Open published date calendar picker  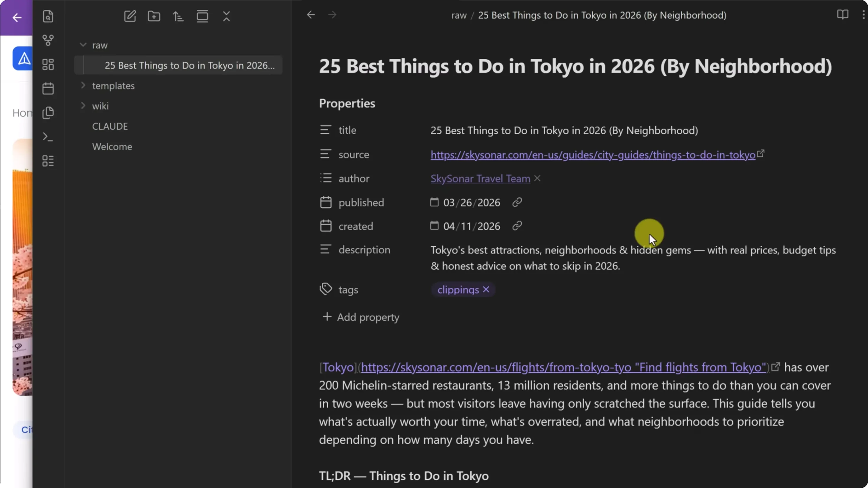click(434, 202)
